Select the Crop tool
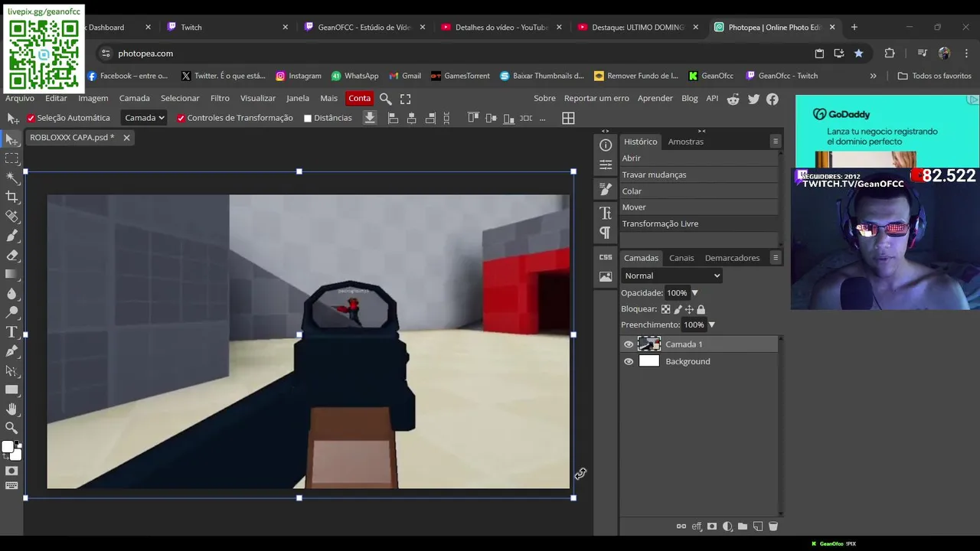980x551 pixels. tap(11, 197)
